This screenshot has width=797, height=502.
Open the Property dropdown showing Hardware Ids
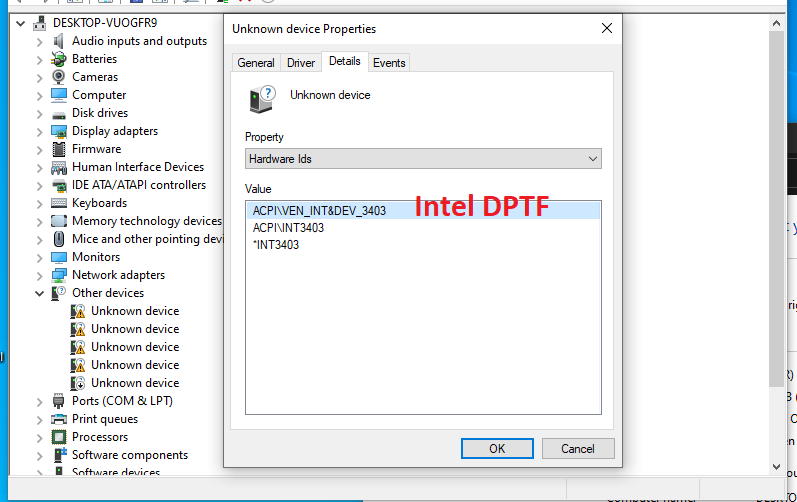(x=423, y=159)
